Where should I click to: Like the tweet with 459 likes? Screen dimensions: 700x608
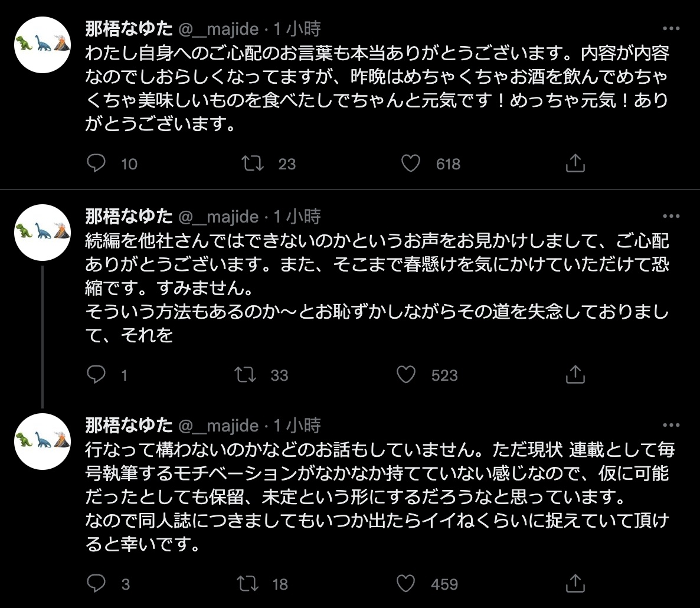(x=406, y=584)
